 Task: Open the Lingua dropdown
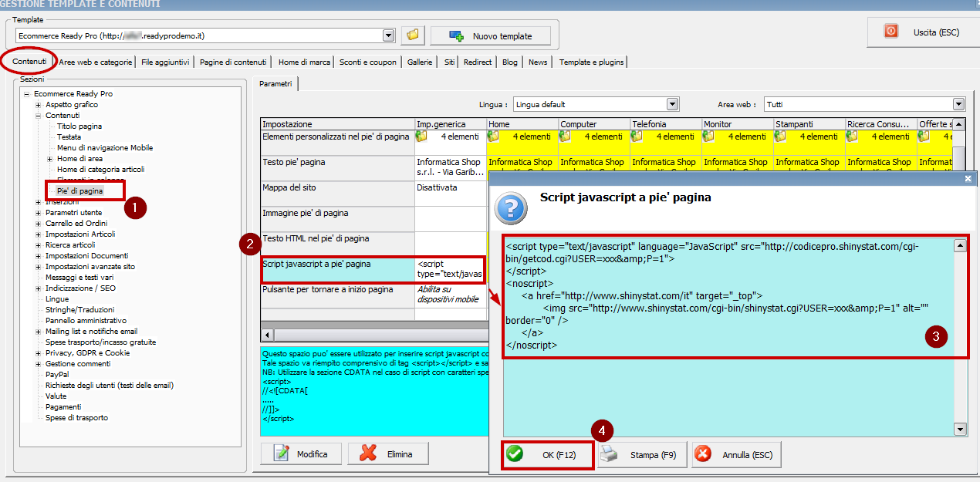point(672,104)
